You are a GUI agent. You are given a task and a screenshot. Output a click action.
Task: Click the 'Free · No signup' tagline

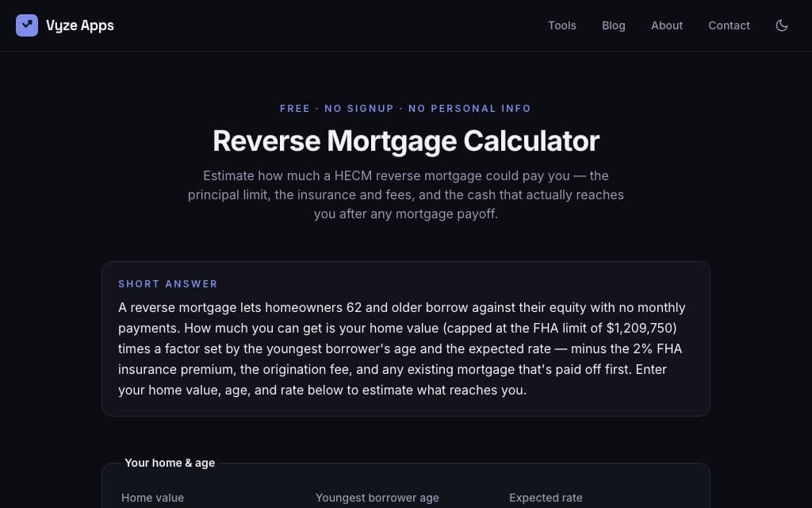[405, 108]
